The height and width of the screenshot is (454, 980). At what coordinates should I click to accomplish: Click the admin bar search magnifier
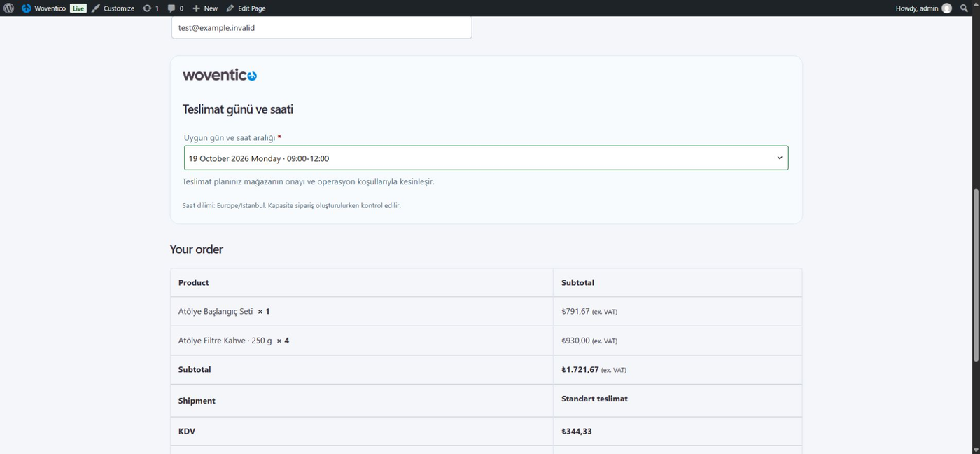tap(965, 8)
